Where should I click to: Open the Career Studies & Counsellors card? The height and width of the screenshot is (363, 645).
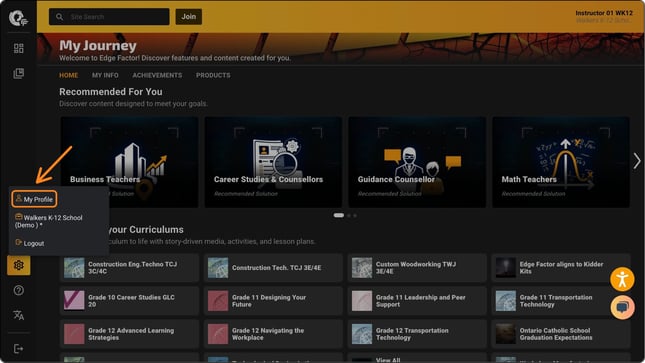(x=273, y=162)
